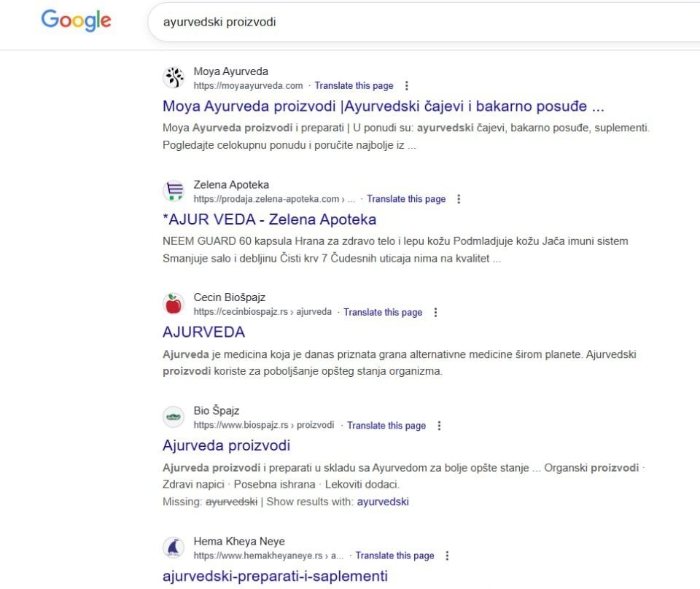The width and height of the screenshot is (700, 589).
Task: Open three-dot menu for Zelena Apoteka result
Action: (459, 199)
